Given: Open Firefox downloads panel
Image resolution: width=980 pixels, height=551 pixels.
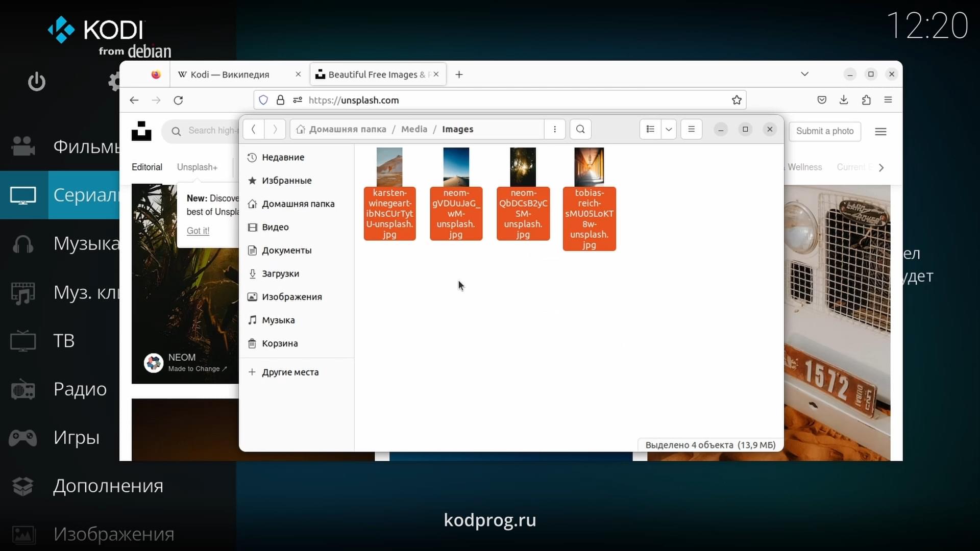Looking at the screenshot, I should pyautogui.click(x=844, y=100).
